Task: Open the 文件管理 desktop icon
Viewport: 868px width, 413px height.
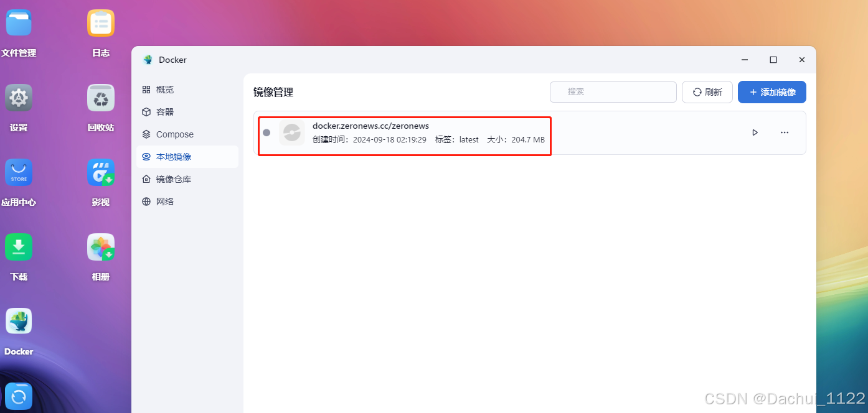Action: click(19, 23)
